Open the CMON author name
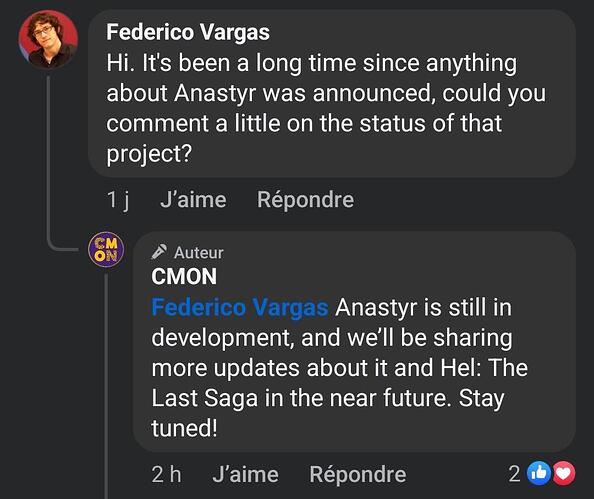The image size is (594, 499). [184, 276]
